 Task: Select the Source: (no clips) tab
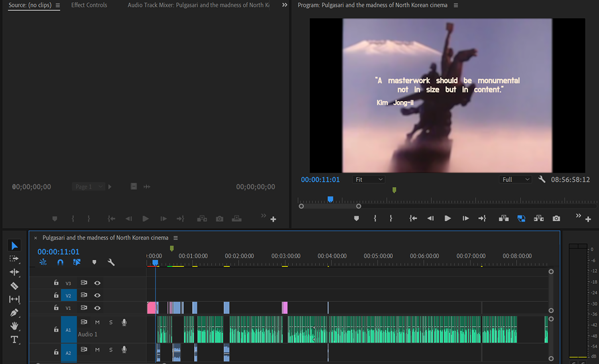[30, 5]
